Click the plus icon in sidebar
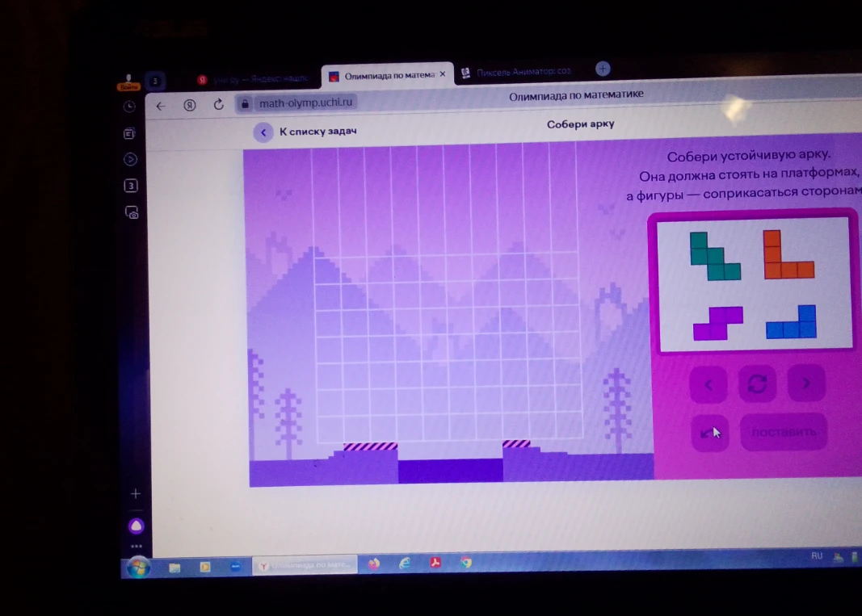This screenshot has height=616, width=862. [x=135, y=493]
